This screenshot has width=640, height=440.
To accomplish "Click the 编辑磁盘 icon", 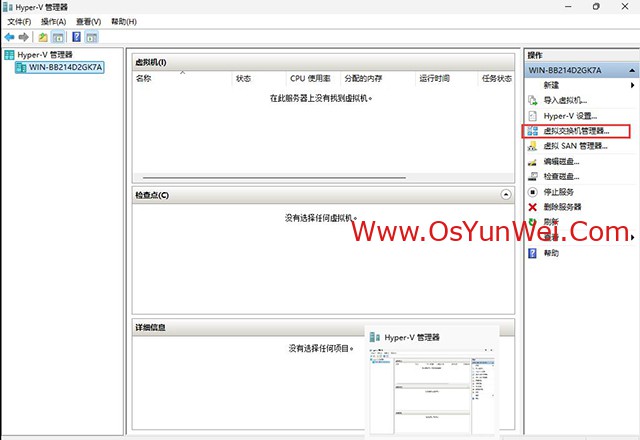I will coord(533,162).
